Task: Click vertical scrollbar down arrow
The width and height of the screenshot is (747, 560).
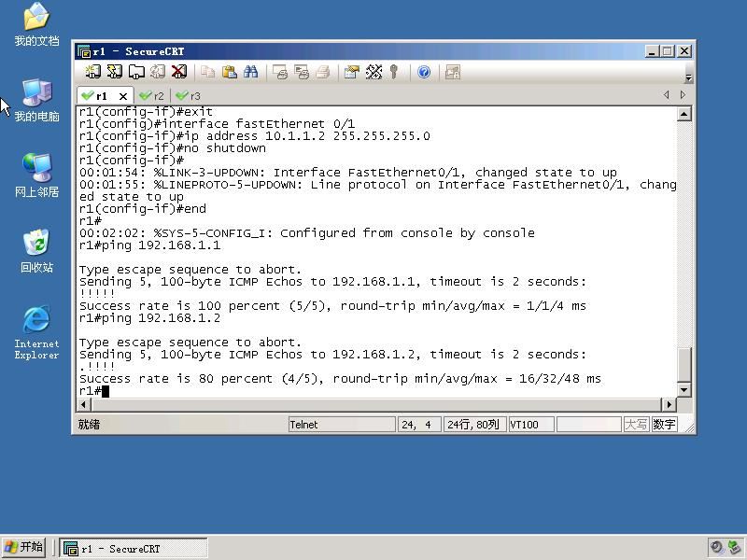Action: point(684,390)
